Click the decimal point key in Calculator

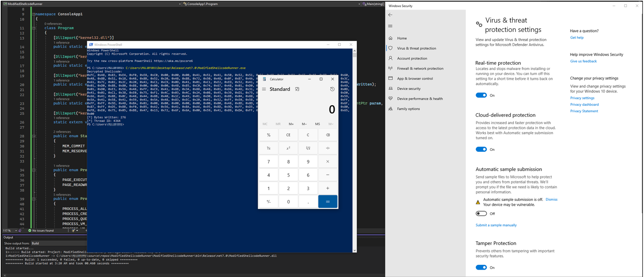click(308, 202)
